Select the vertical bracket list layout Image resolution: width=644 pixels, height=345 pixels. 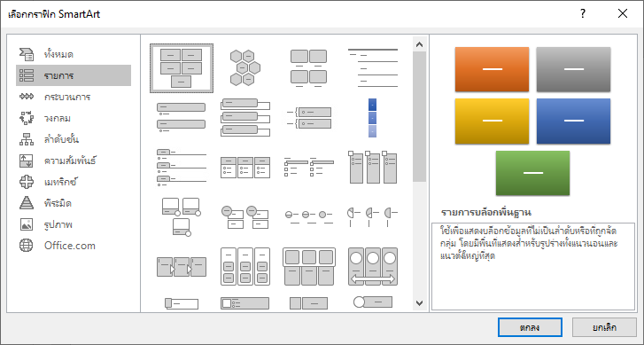pos(309,118)
